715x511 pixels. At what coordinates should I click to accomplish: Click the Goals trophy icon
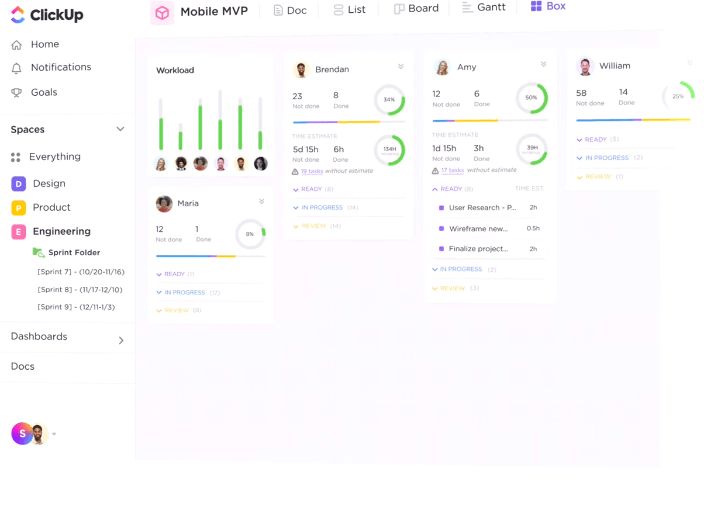[x=16, y=93]
